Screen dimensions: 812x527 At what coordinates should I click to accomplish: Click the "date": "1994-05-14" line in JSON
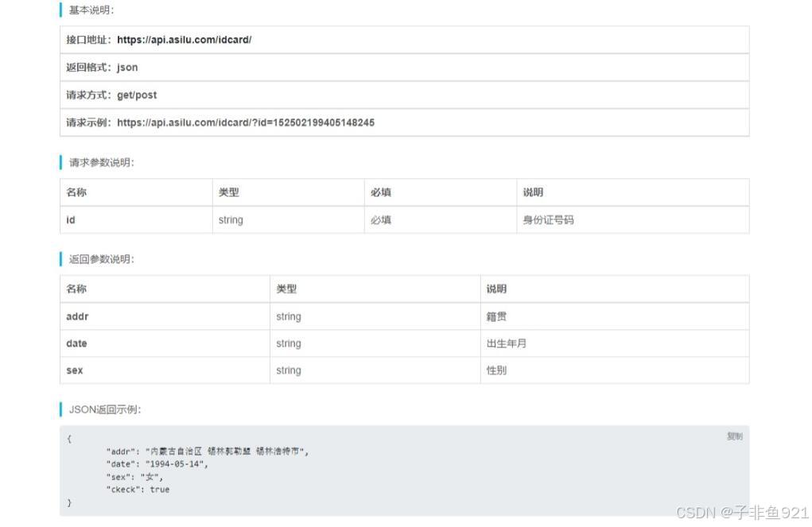(x=157, y=464)
